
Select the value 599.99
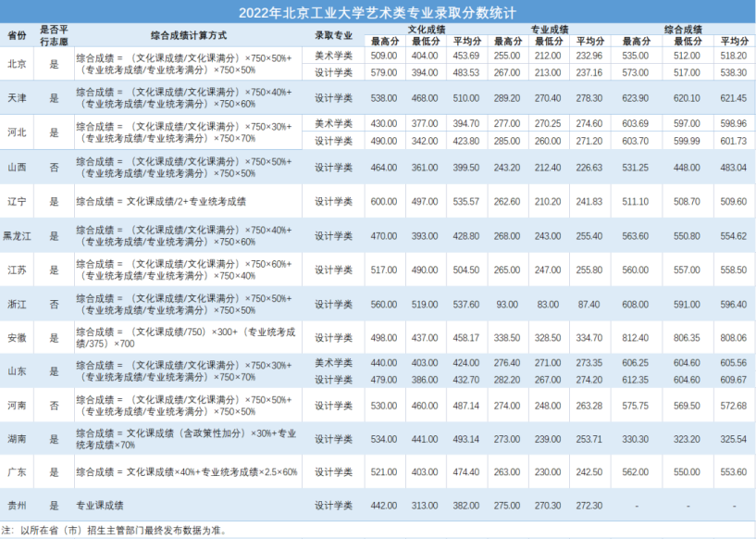click(x=687, y=141)
